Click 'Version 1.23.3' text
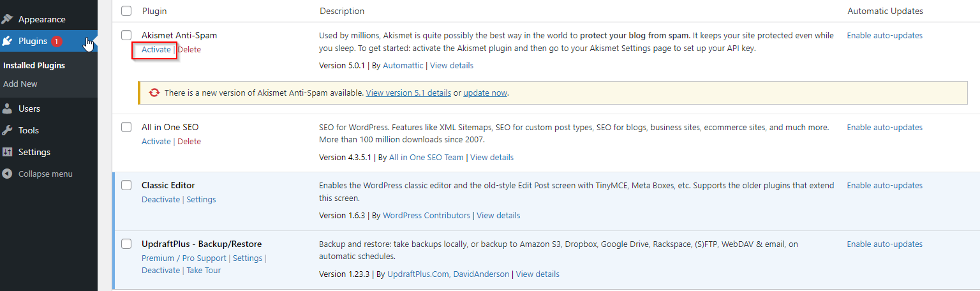The image size is (980, 291). (344, 274)
